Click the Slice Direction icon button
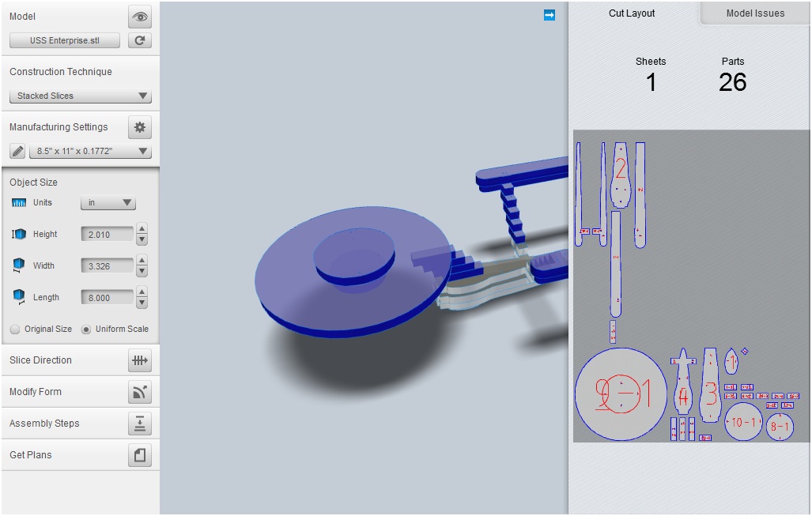The width and height of the screenshot is (812, 516). [x=140, y=361]
